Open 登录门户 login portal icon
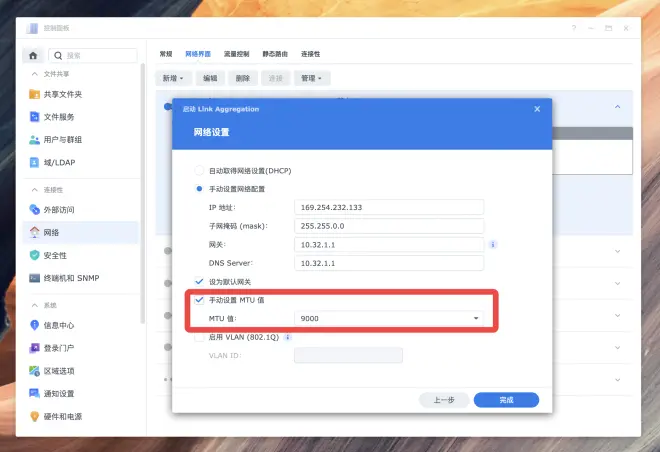This screenshot has width=660, height=452. [35, 348]
